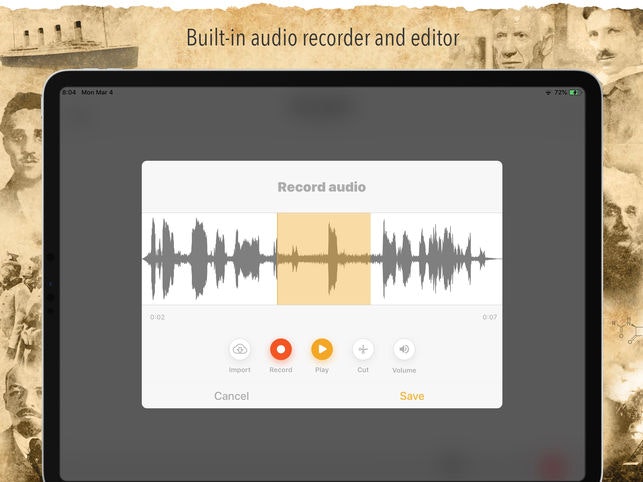Cancel the Record audio dialog
This screenshot has width=643, height=482.
click(x=231, y=396)
